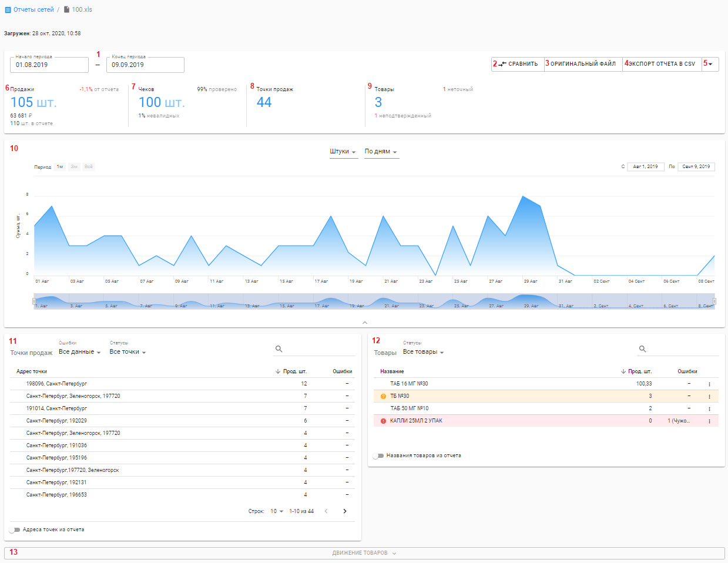Expand the Движение товаров section
The image size is (728, 563).
coord(364,553)
